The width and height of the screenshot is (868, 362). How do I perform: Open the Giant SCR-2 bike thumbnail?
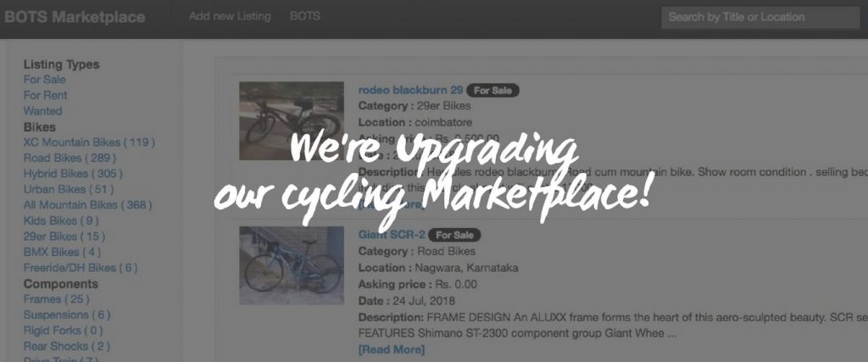pyautogui.click(x=292, y=265)
